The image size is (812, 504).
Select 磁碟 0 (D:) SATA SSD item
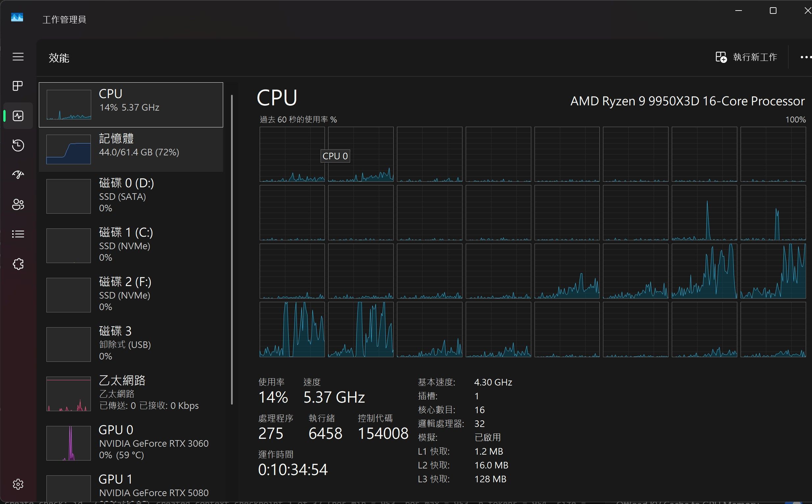click(x=131, y=196)
